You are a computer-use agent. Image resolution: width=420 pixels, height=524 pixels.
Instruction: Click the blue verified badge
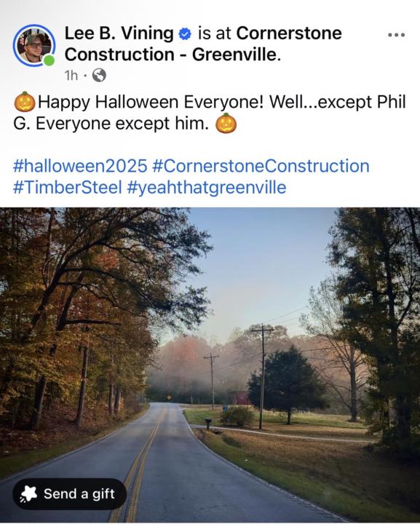point(185,33)
